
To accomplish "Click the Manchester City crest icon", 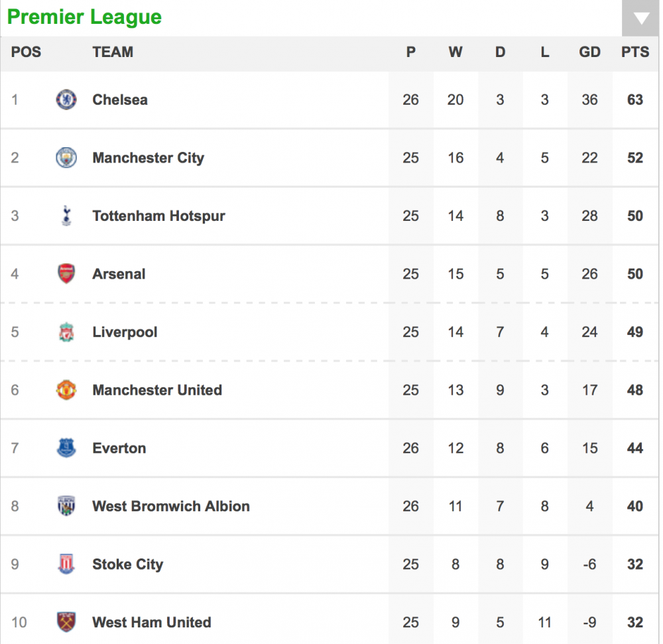I will 66,158.
